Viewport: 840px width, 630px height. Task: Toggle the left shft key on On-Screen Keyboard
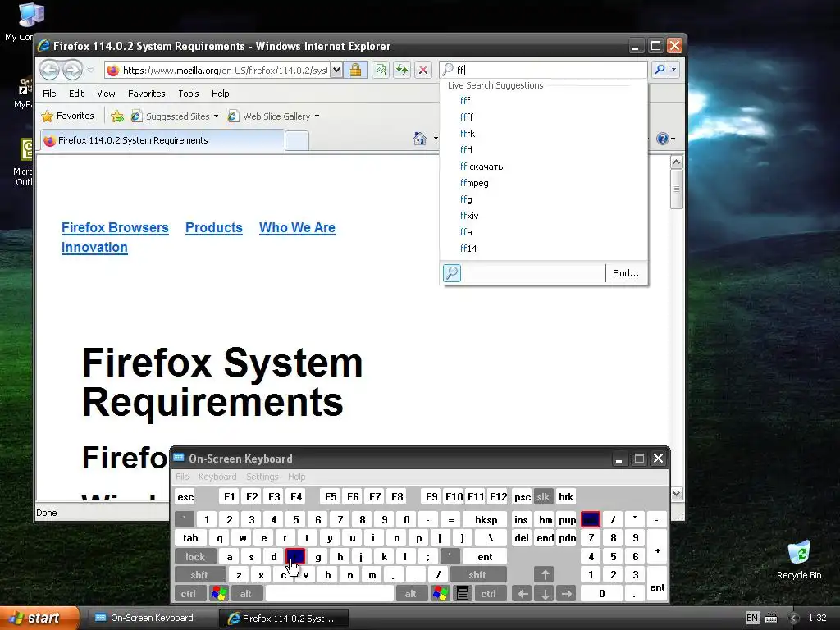click(199, 575)
